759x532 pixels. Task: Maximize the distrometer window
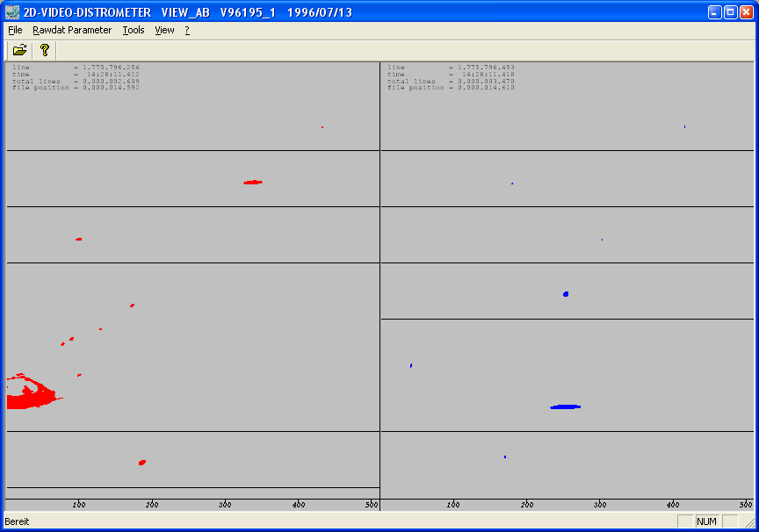pos(730,12)
